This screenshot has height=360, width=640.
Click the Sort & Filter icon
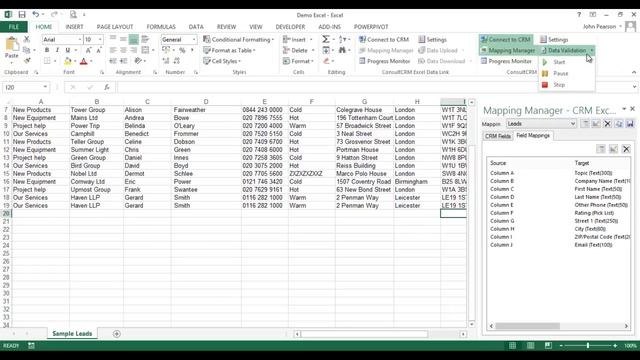pyautogui.click(x=342, y=39)
